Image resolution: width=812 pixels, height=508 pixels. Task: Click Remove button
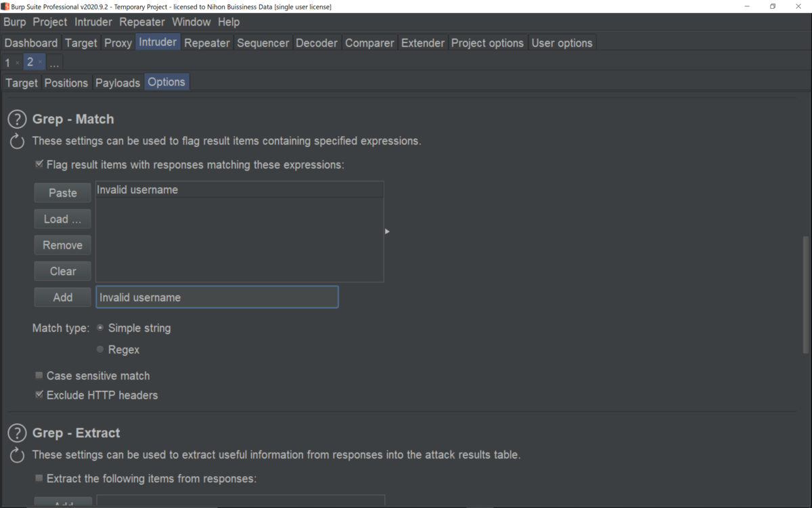(x=63, y=245)
